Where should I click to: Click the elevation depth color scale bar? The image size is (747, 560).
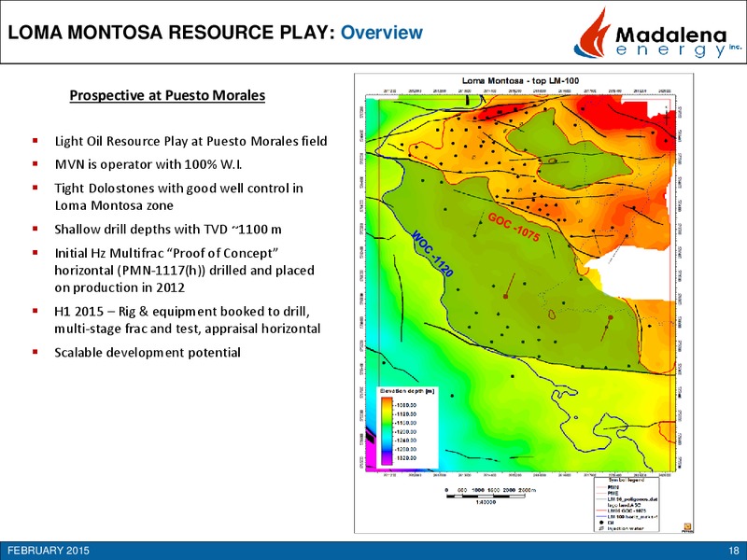387,431
